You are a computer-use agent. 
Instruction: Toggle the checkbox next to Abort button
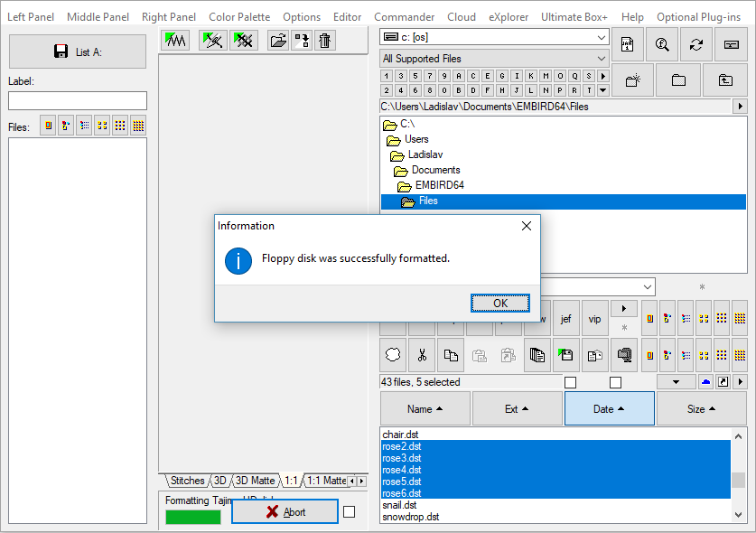pyautogui.click(x=350, y=512)
